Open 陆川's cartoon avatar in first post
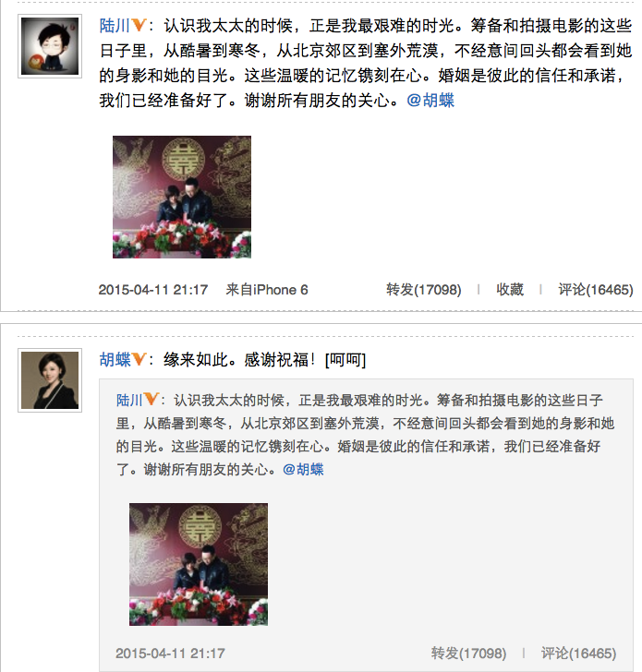Screen dimensions: 642x672 coord(50,46)
